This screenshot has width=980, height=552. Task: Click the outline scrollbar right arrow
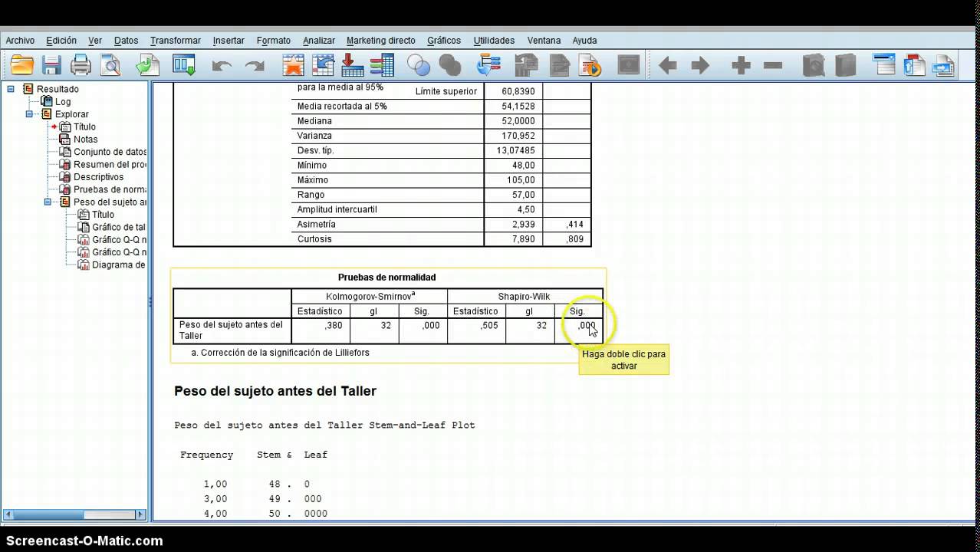(x=141, y=514)
